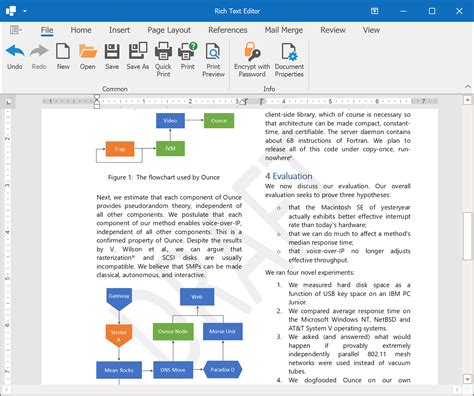The width and height of the screenshot is (474, 396).
Task: Select the green Ounce Node box
Action: point(173,332)
